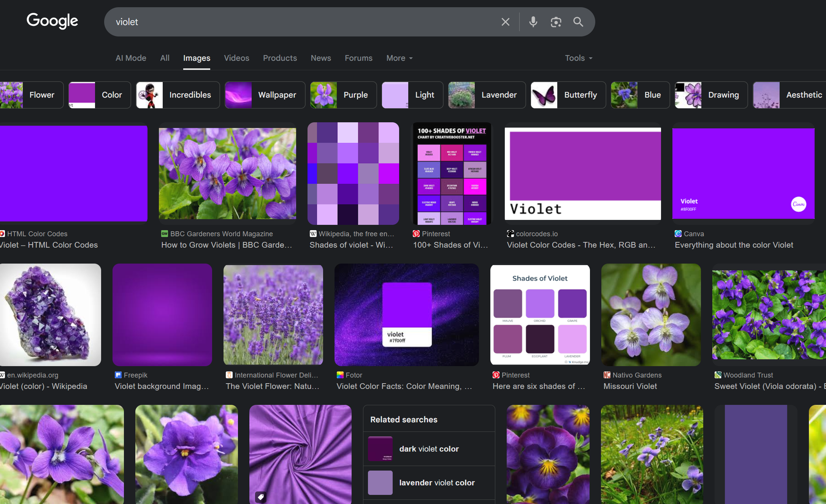Filter images by the Butterfly chip
This screenshot has width=826, height=504.
tap(568, 95)
